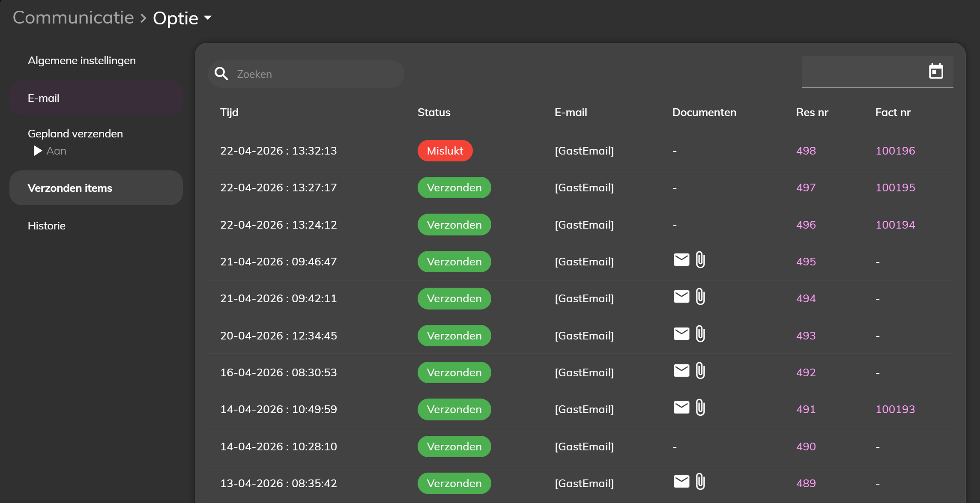Screen dimensions: 980x503
Task: Click the red Mislukt status badge
Action: 445,151
